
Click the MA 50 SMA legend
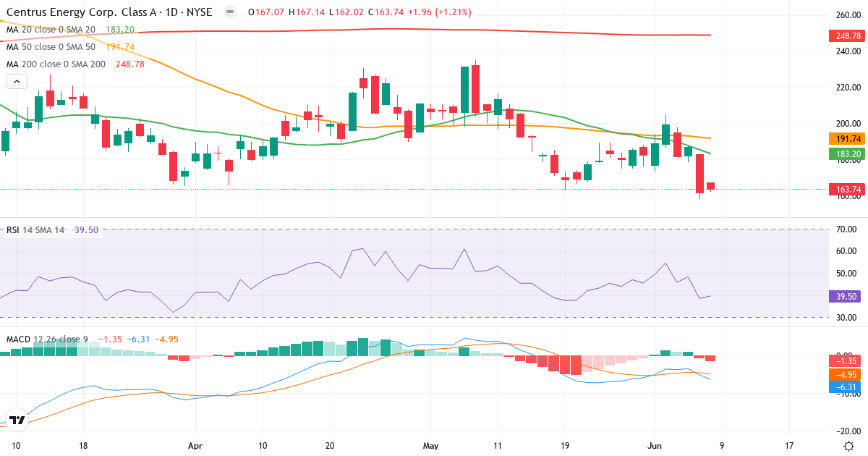pyautogui.click(x=51, y=47)
